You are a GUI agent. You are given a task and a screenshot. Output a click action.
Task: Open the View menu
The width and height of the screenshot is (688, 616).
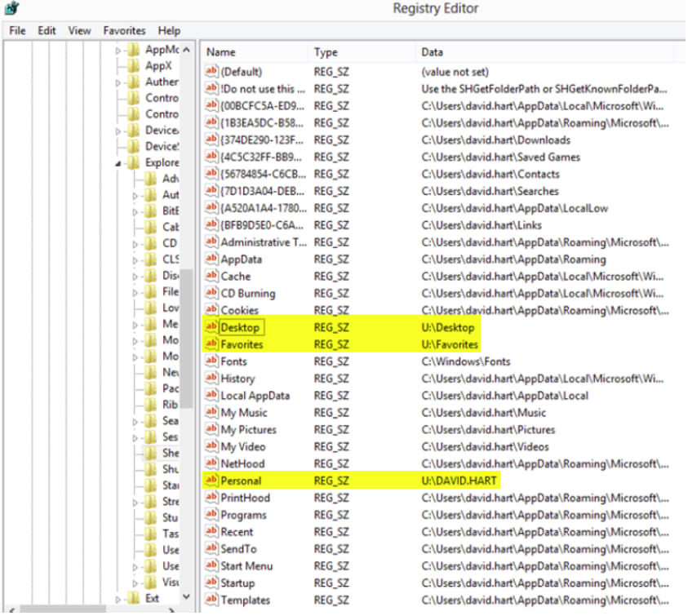79,31
